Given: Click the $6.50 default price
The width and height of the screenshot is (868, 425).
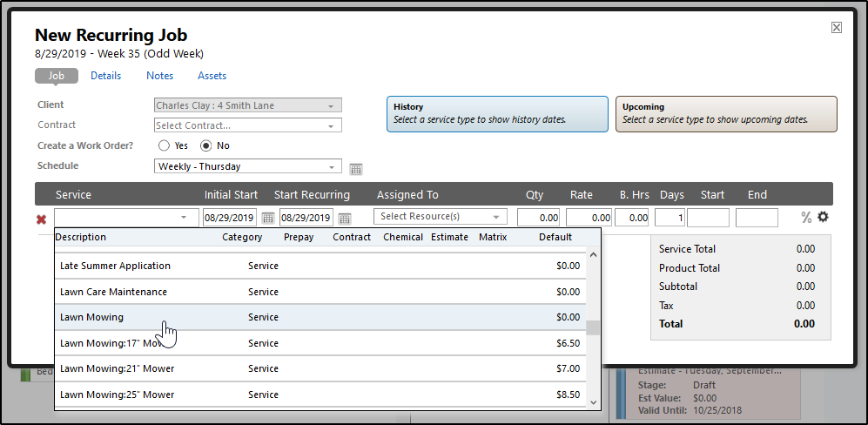Looking at the screenshot, I should (568, 343).
